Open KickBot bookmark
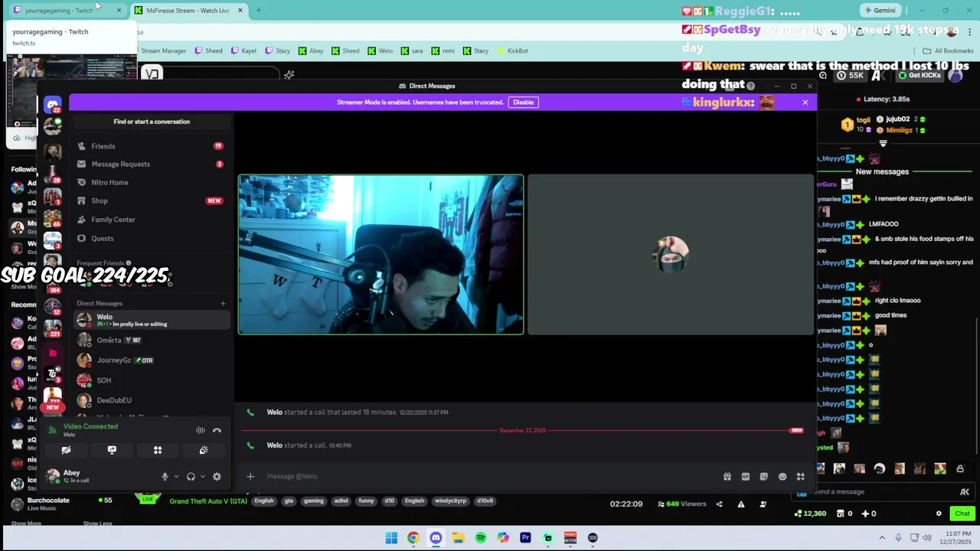The height and width of the screenshot is (551, 980). pyautogui.click(x=512, y=51)
